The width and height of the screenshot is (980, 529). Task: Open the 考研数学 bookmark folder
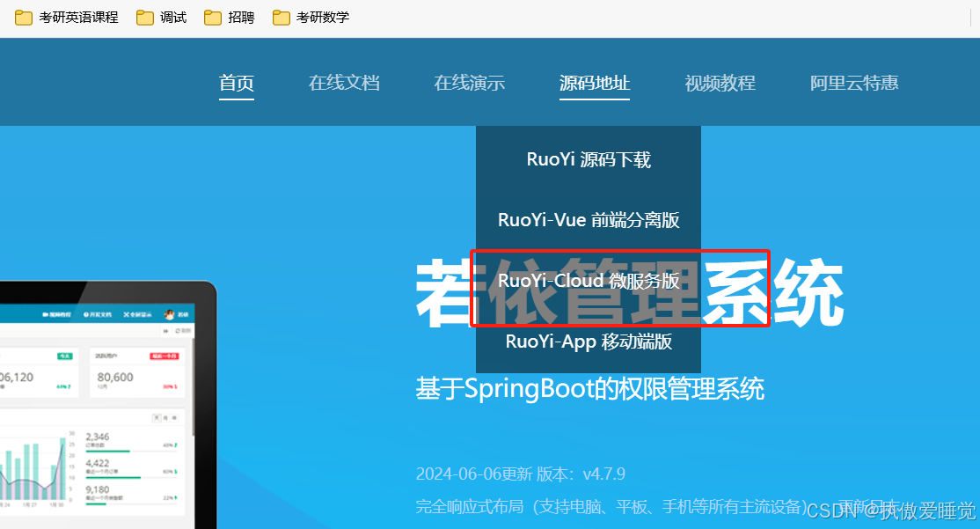point(311,18)
